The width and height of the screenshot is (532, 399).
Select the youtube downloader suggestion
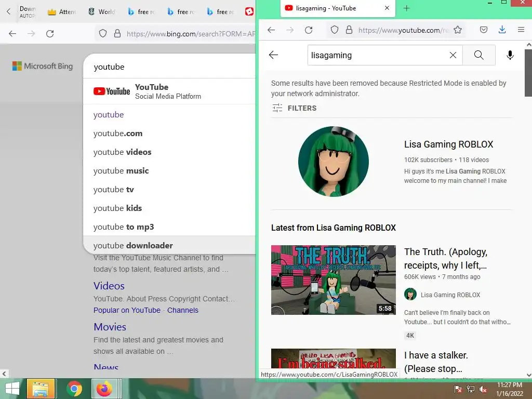click(x=170, y=245)
